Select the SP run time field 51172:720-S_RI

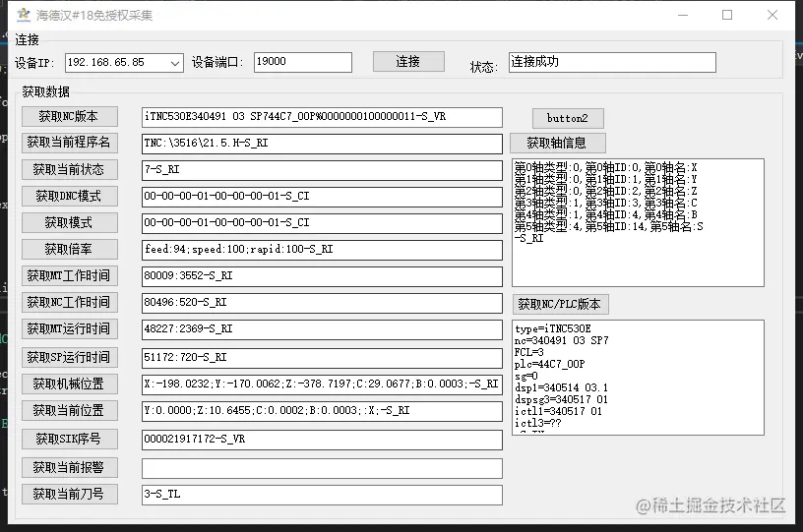coord(322,358)
